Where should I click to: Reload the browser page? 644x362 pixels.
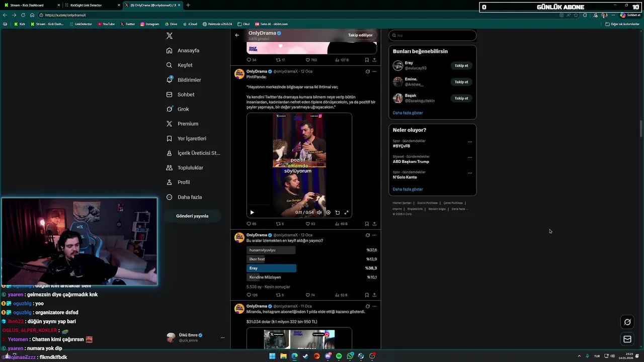[x=23, y=15]
